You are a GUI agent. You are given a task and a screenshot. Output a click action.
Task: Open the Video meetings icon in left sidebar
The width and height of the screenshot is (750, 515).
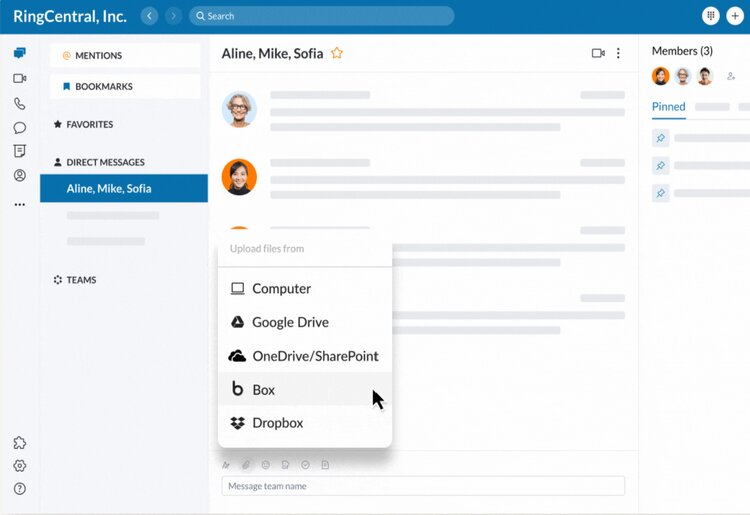click(x=19, y=78)
